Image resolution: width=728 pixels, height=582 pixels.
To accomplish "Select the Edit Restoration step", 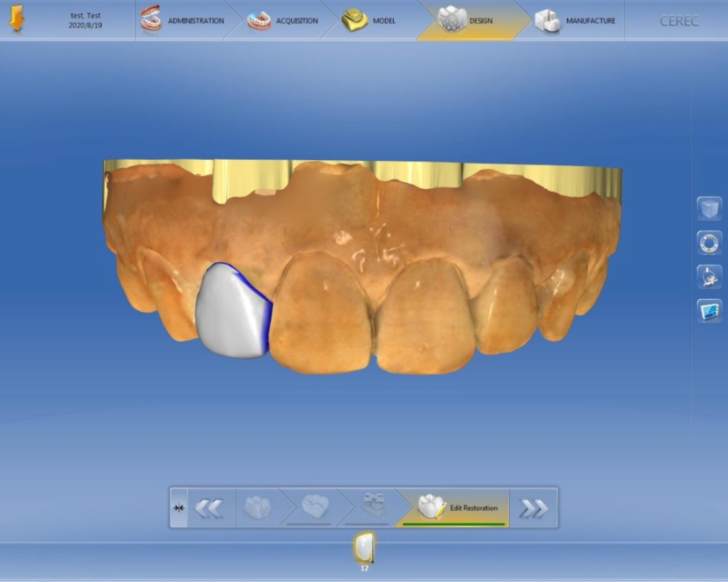I will [457, 508].
